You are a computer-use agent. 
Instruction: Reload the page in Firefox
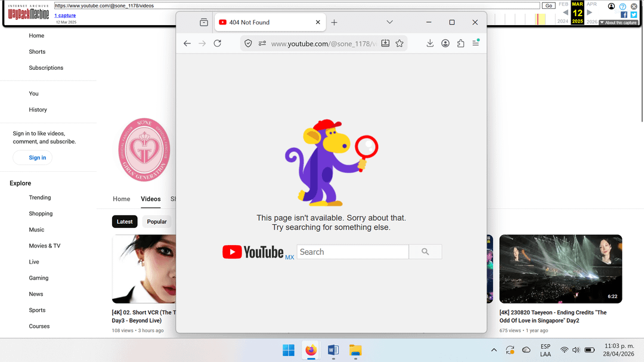pos(218,44)
